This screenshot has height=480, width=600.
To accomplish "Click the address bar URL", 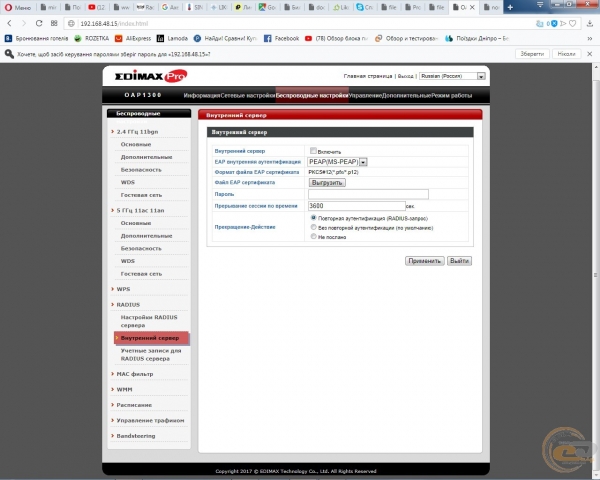I will tap(114, 24).
